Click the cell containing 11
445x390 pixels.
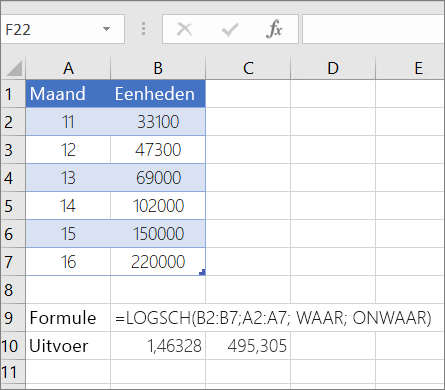coord(68,122)
